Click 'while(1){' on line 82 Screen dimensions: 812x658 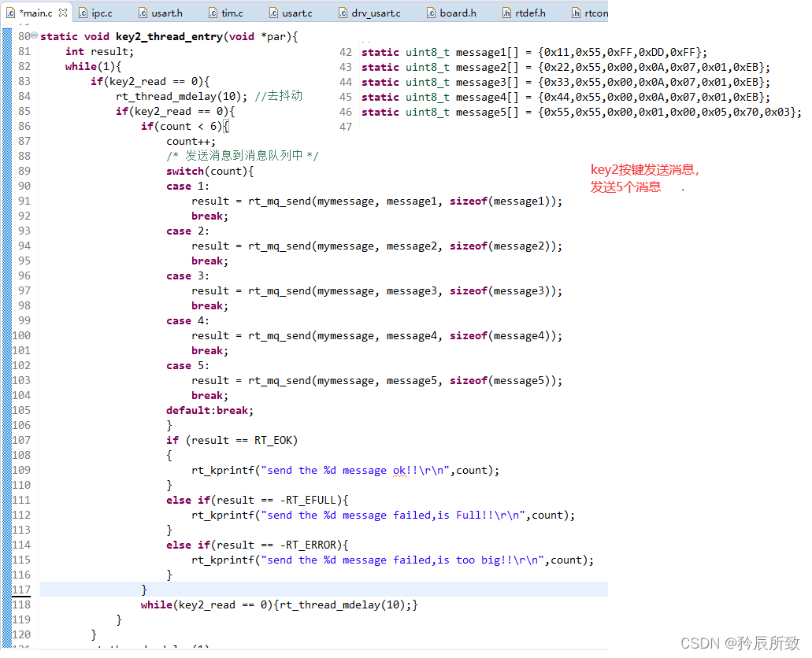[x=93, y=67]
